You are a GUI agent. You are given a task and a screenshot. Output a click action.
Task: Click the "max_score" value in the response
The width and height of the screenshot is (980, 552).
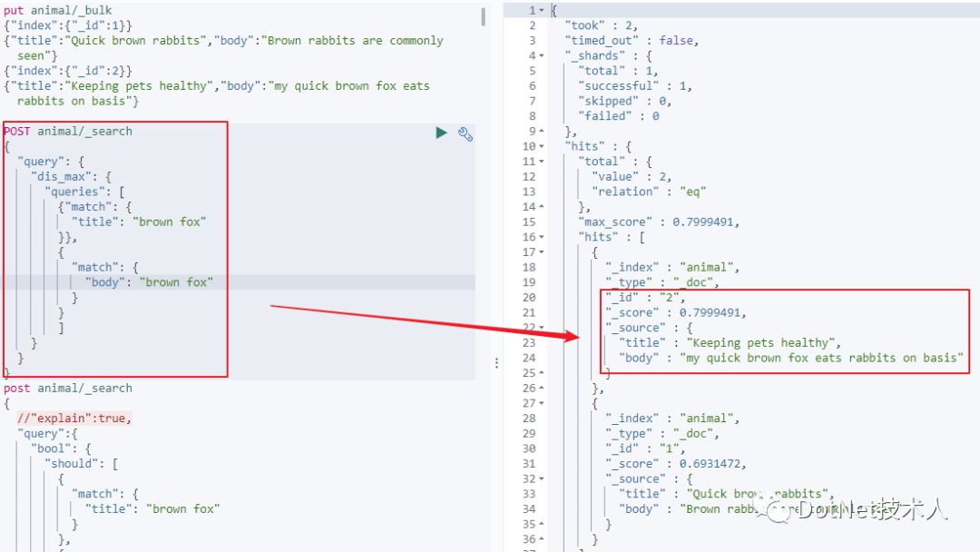pos(705,222)
